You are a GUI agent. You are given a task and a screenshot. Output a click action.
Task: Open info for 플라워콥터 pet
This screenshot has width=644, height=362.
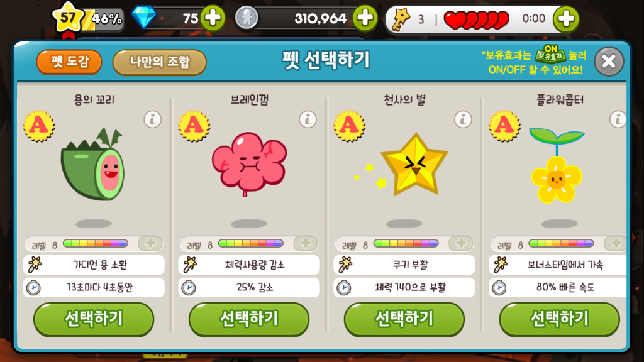click(x=618, y=120)
